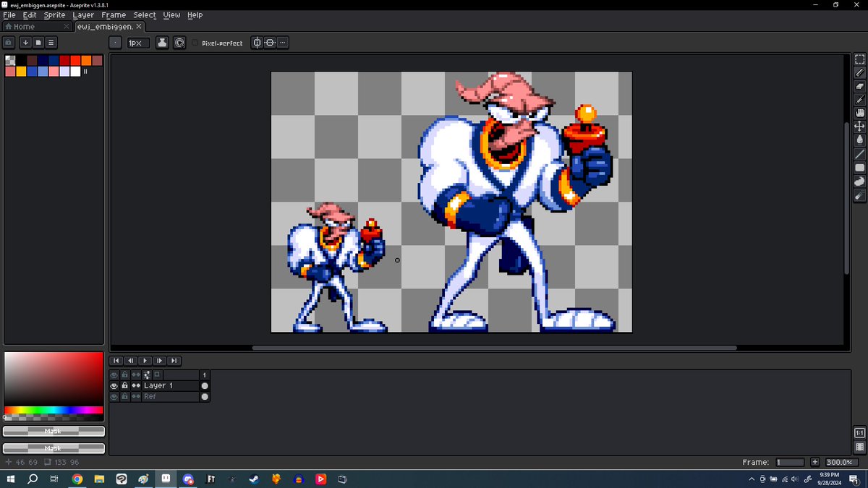Open the Frame menu

[114, 14]
